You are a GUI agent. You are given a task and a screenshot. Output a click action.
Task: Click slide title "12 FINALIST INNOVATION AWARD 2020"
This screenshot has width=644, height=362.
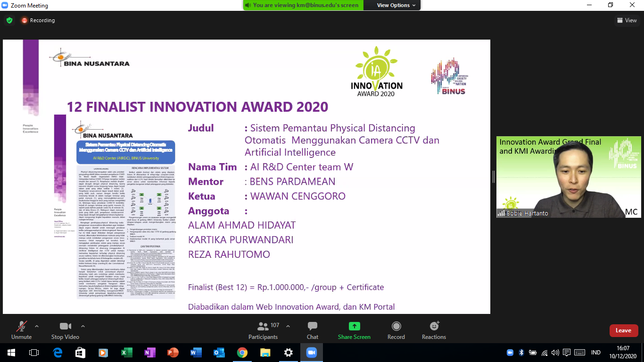198,107
